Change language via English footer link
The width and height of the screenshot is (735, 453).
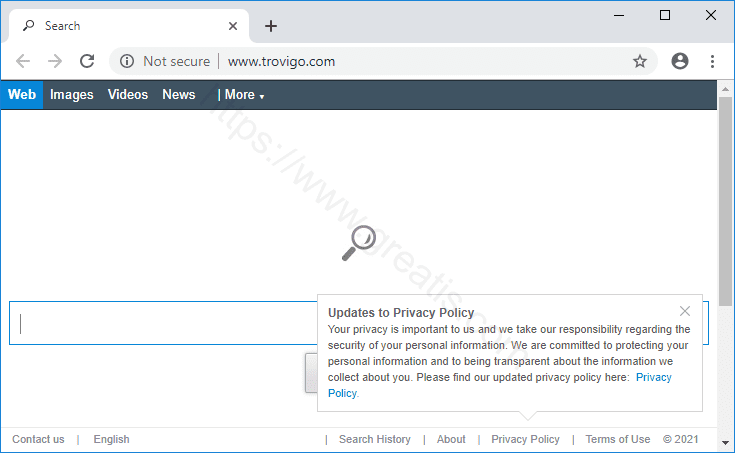[111, 439]
